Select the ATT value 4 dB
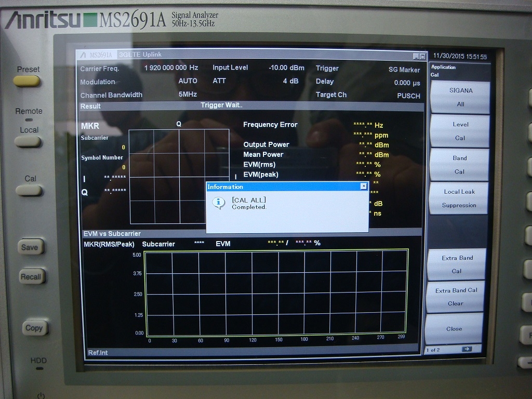Viewport: 532px width, 399px height. pos(291,81)
